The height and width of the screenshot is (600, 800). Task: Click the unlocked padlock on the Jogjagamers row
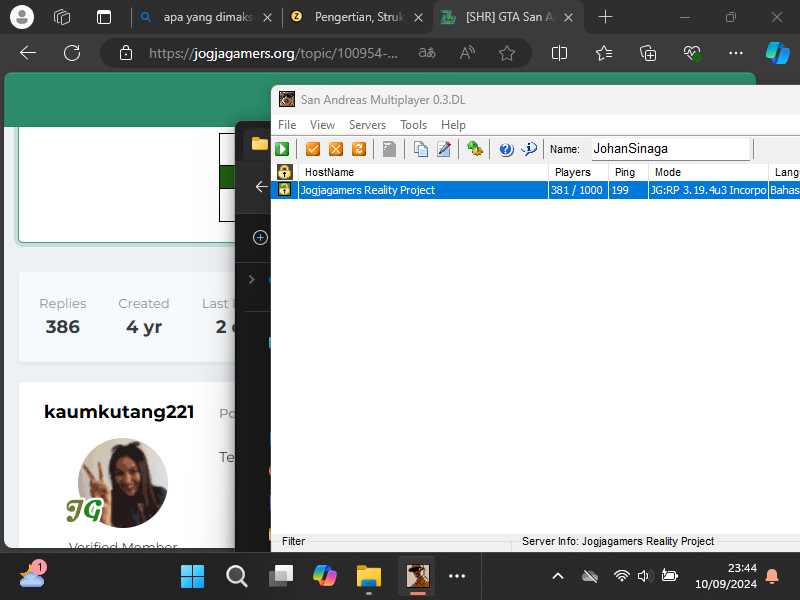284,190
